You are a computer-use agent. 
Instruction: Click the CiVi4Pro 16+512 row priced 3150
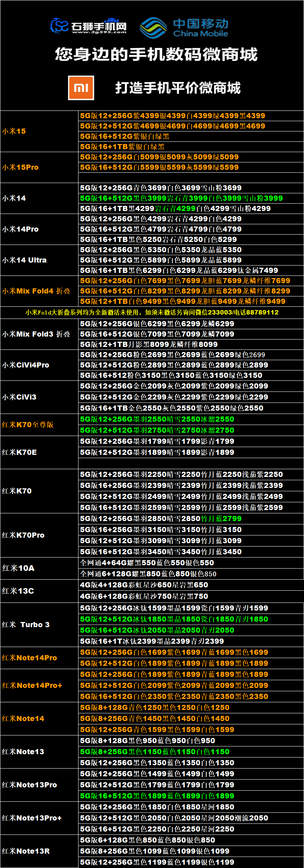click(191, 375)
